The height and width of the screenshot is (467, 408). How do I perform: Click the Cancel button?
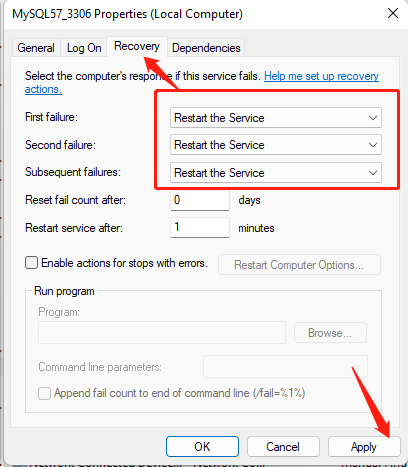283,446
